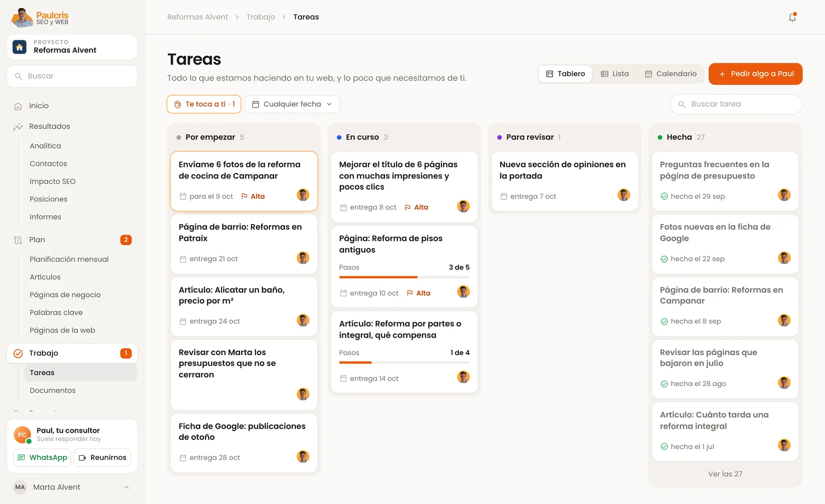Click Alta priority flag on Mejorar el título card
This screenshot has width=825, height=504.
tap(416, 208)
